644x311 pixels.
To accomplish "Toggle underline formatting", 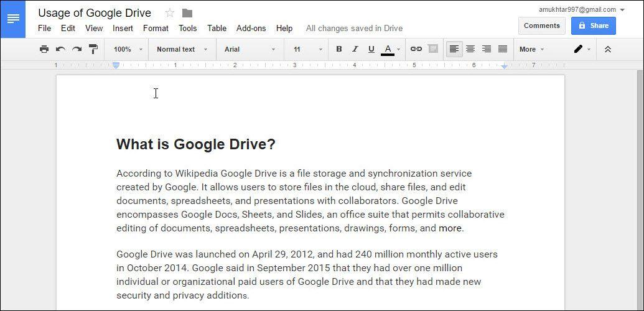I will point(371,49).
